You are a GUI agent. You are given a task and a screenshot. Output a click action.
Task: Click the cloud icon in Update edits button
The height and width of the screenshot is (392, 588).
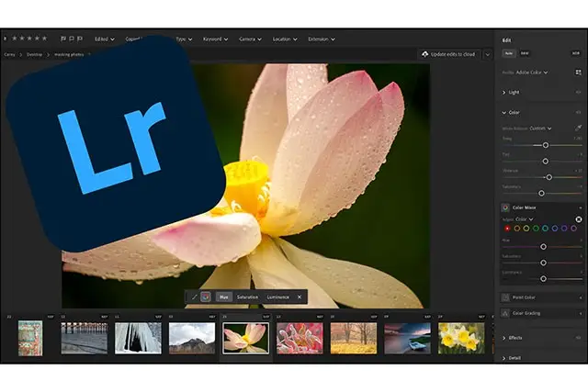(424, 54)
